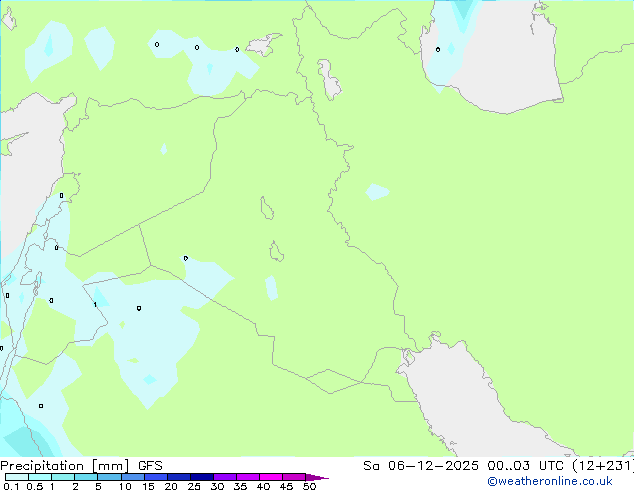Image resolution: width=634 pixels, height=490 pixels.
Task: Click the '45' legend value
Action: point(286,486)
